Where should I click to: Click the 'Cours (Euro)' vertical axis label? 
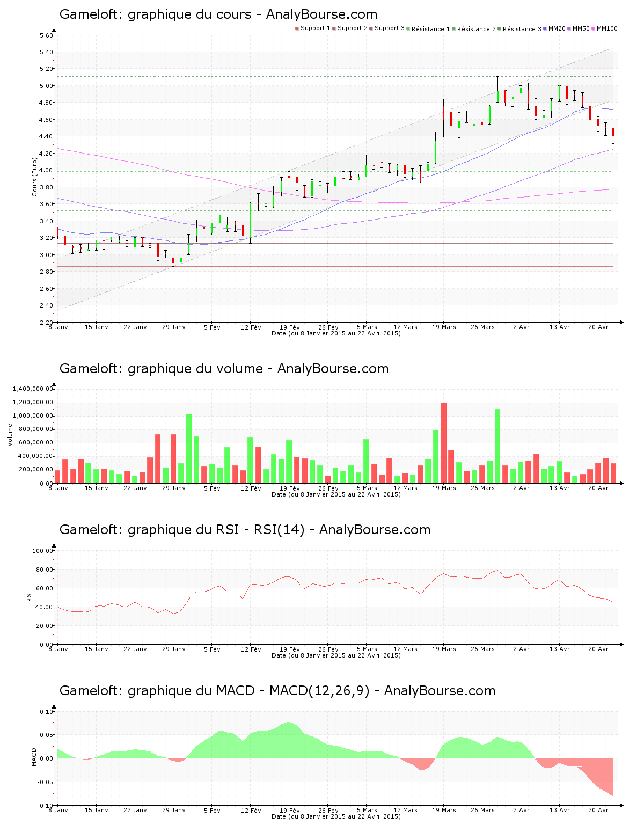(34, 177)
